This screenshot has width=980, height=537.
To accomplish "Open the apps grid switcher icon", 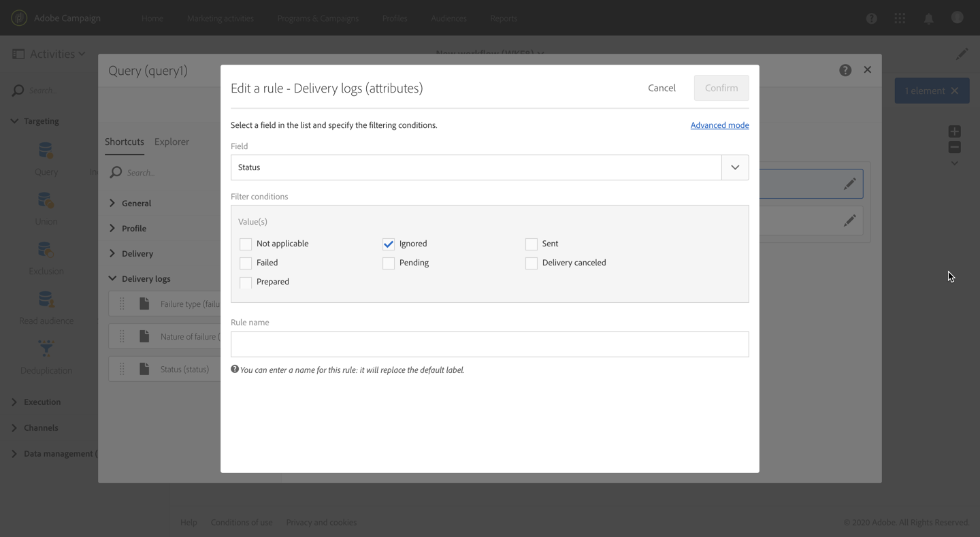I will pyautogui.click(x=900, y=18).
